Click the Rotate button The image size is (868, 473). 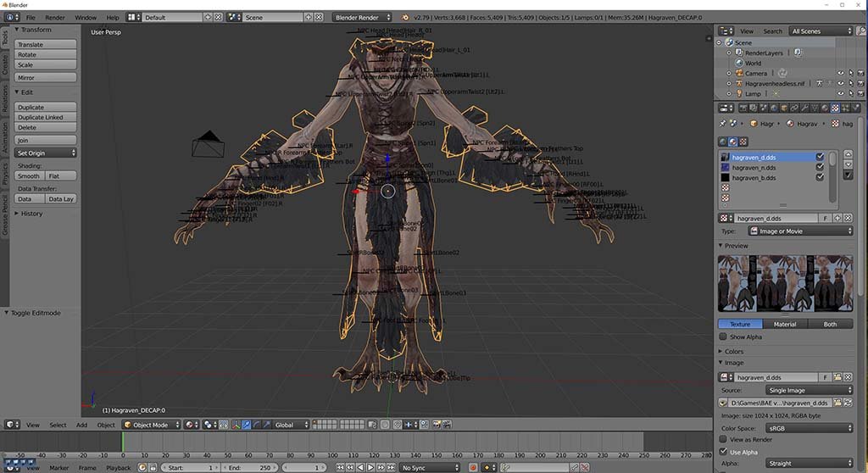pyautogui.click(x=46, y=54)
